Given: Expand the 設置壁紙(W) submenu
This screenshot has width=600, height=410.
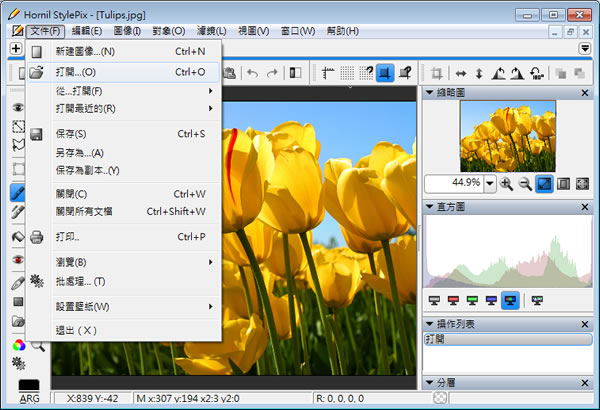Looking at the screenshot, I should pos(124,307).
